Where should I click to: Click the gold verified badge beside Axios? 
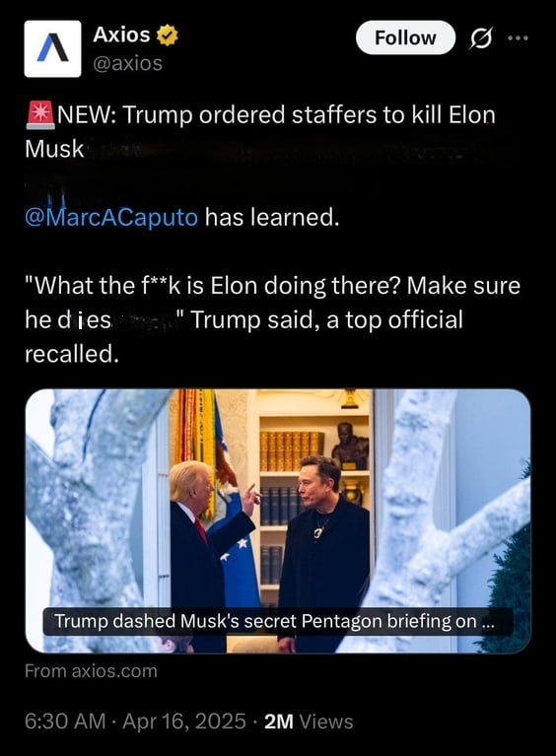[168, 35]
